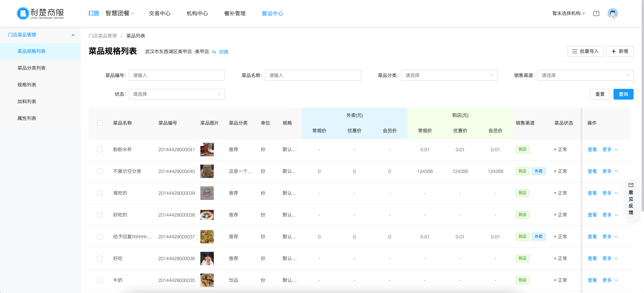Check the 牛奶 row checkbox
Image resolution: width=644 pixels, height=293 pixels.
point(100,280)
